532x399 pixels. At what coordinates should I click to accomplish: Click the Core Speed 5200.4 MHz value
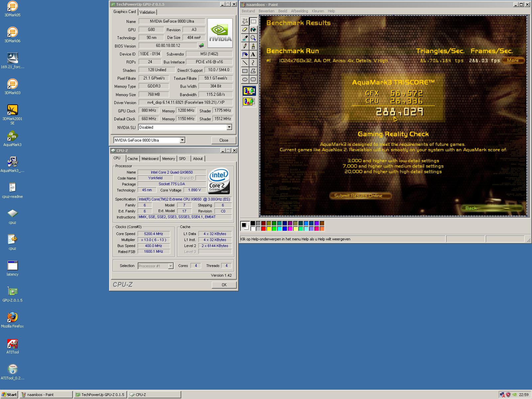coord(154,234)
